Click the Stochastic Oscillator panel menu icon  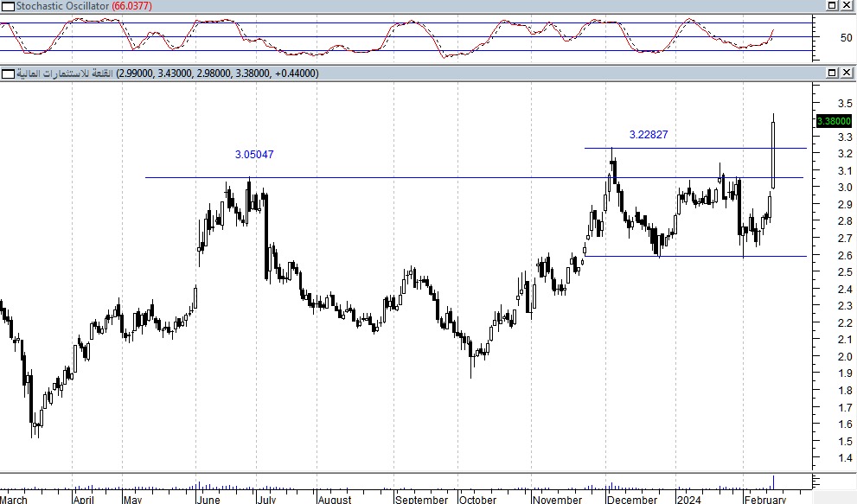7,6
